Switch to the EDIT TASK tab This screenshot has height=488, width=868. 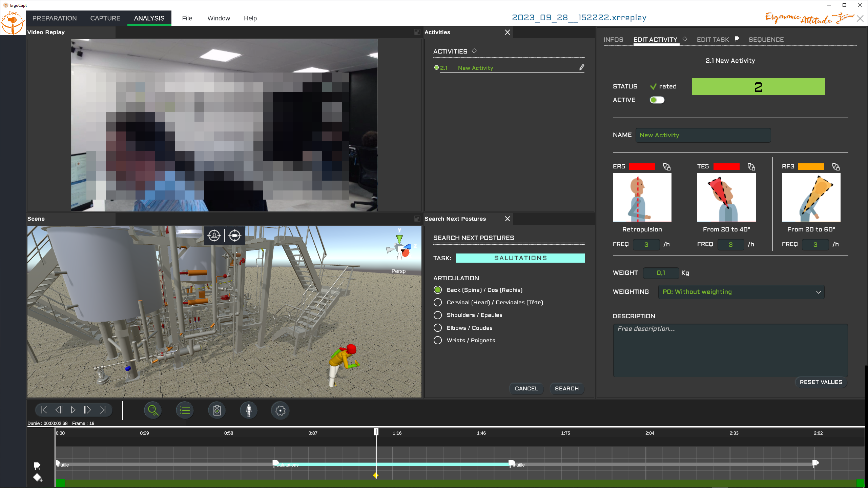(713, 40)
